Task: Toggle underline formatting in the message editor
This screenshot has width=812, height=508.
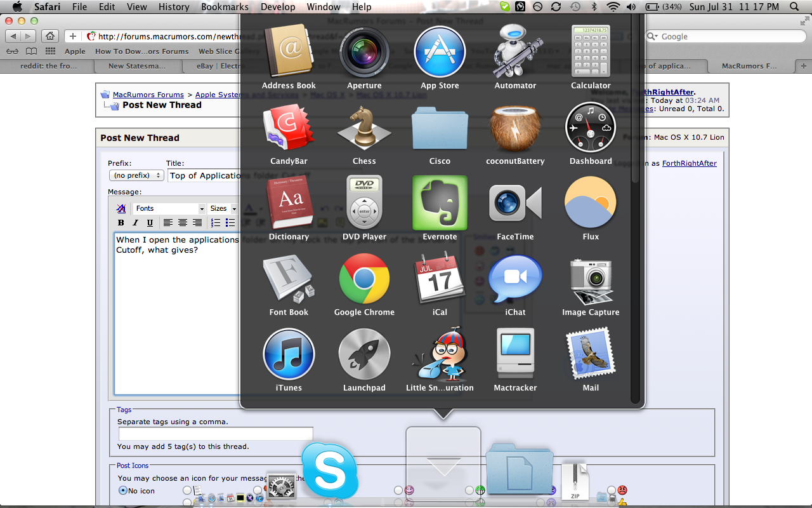Action: (x=150, y=223)
